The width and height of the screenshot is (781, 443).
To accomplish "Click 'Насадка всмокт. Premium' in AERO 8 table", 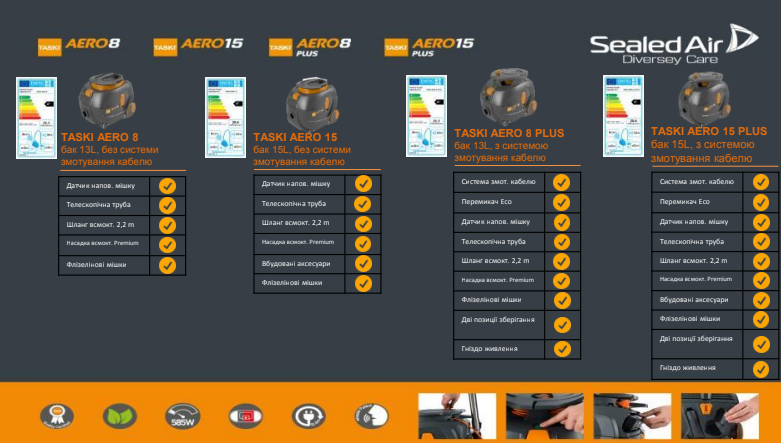I will coord(102,243).
